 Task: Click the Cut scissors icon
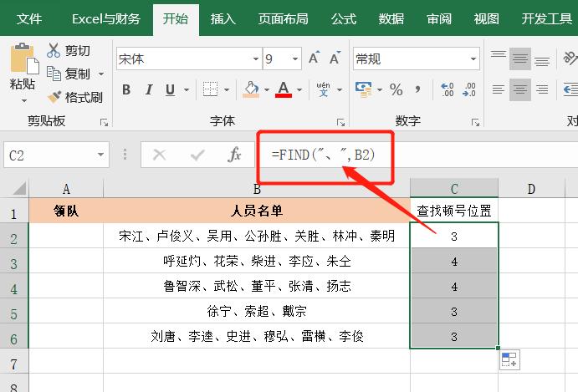click(54, 50)
